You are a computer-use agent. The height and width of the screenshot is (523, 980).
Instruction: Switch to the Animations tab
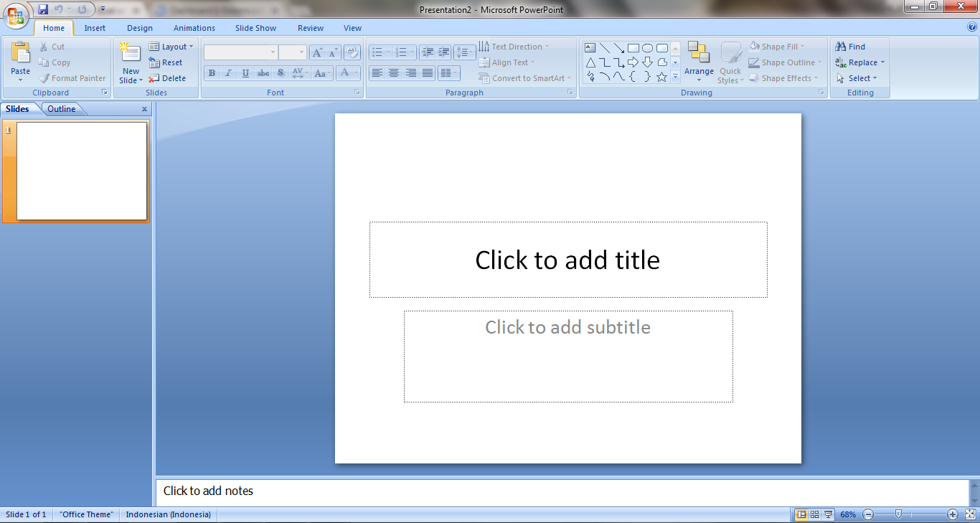click(x=194, y=28)
